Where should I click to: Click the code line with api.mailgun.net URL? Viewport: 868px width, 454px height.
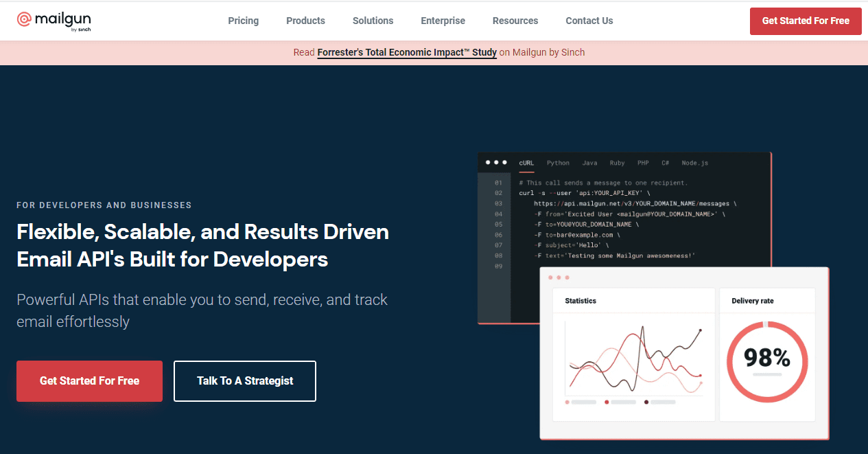pos(635,204)
